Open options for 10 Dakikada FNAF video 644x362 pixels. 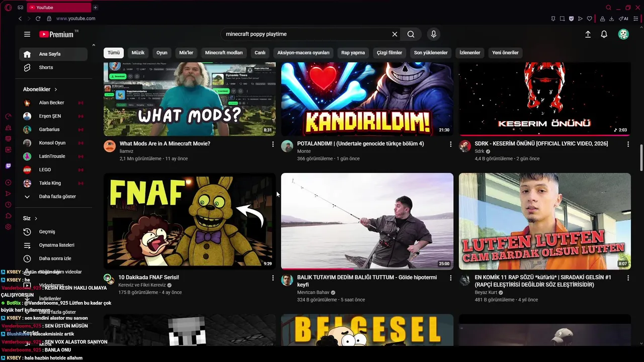pos(273,278)
